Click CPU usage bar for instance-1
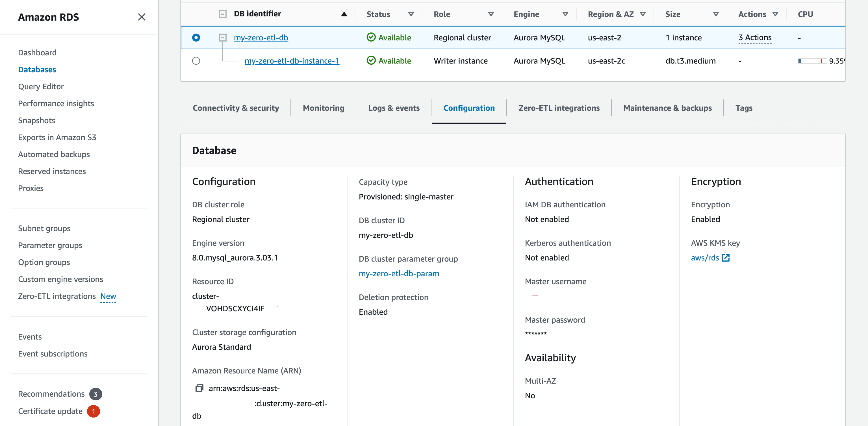The height and width of the screenshot is (426, 868). pos(812,61)
